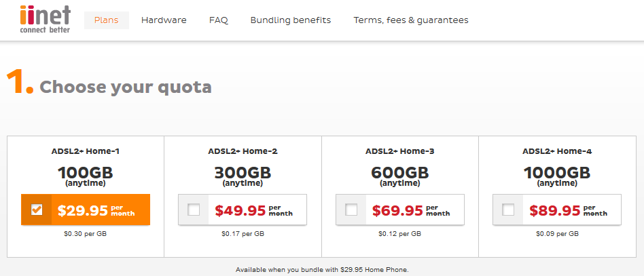Viewport: 644px width, 276px height.
Task: Open the FAQ page
Action: click(x=219, y=20)
